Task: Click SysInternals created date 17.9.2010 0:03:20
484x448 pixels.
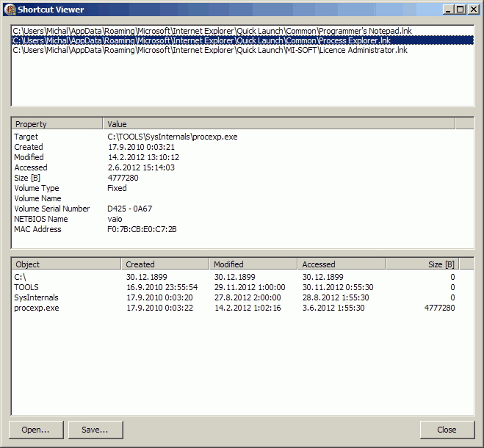Action: pyautogui.click(x=159, y=297)
